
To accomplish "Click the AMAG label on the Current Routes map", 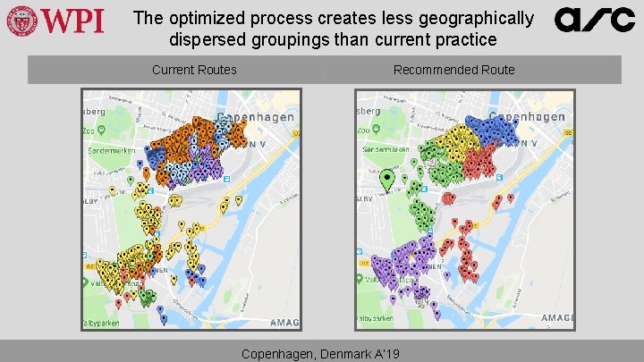I will point(284,323).
